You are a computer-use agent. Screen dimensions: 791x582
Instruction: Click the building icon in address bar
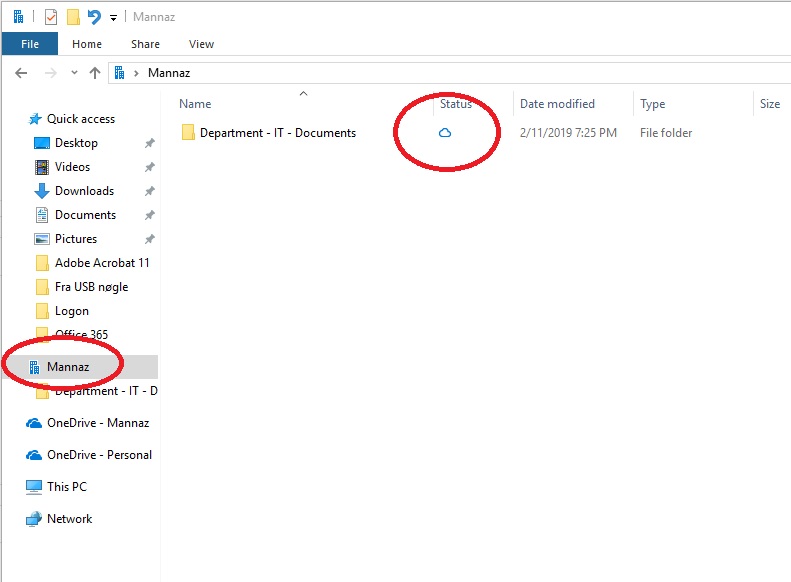[x=120, y=73]
